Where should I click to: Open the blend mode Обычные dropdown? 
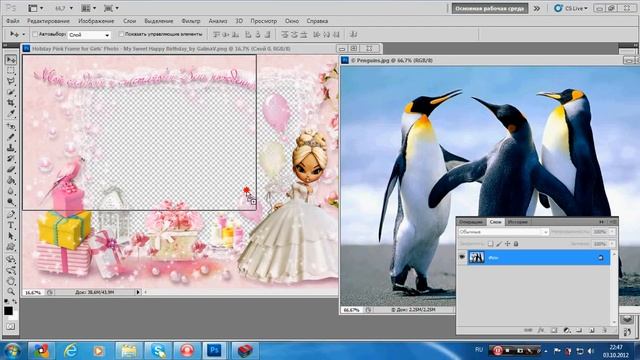click(x=503, y=232)
